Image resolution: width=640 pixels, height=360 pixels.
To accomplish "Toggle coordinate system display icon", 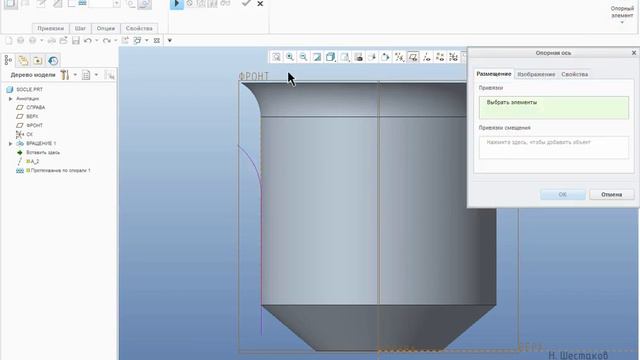I will (x=453, y=57).
